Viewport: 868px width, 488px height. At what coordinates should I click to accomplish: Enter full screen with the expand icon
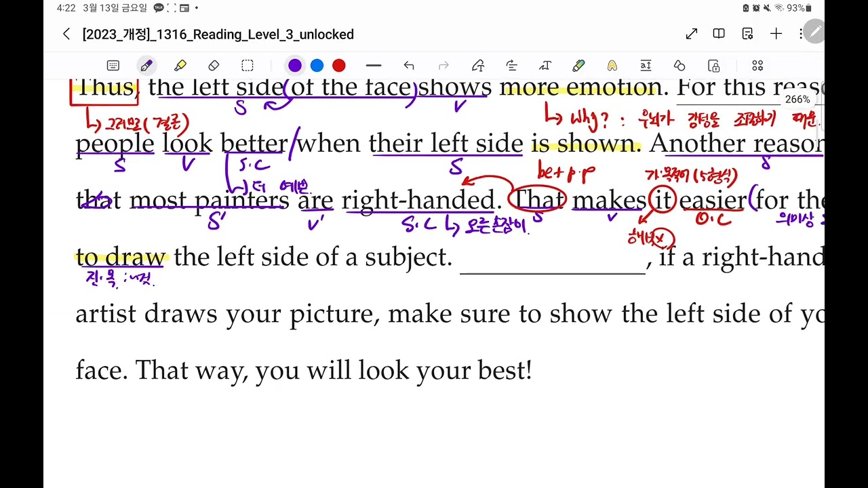[692, 34]
